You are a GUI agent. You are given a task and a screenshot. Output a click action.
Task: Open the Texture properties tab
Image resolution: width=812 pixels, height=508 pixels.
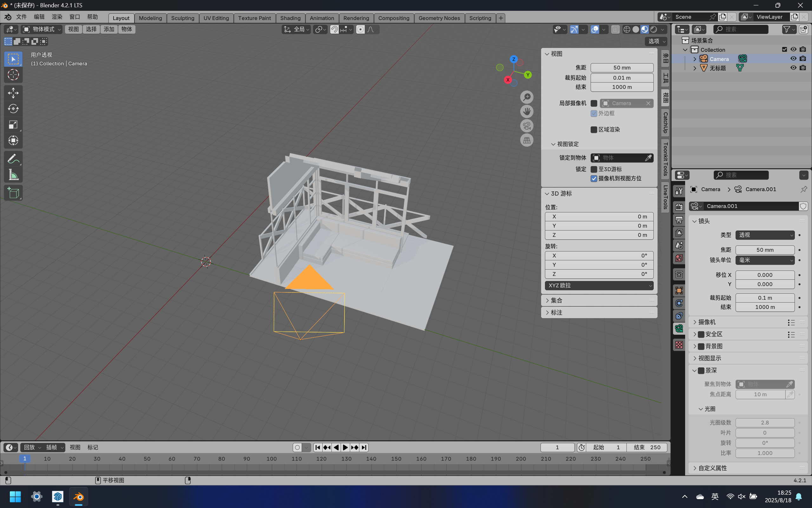(x=679, y=345)
